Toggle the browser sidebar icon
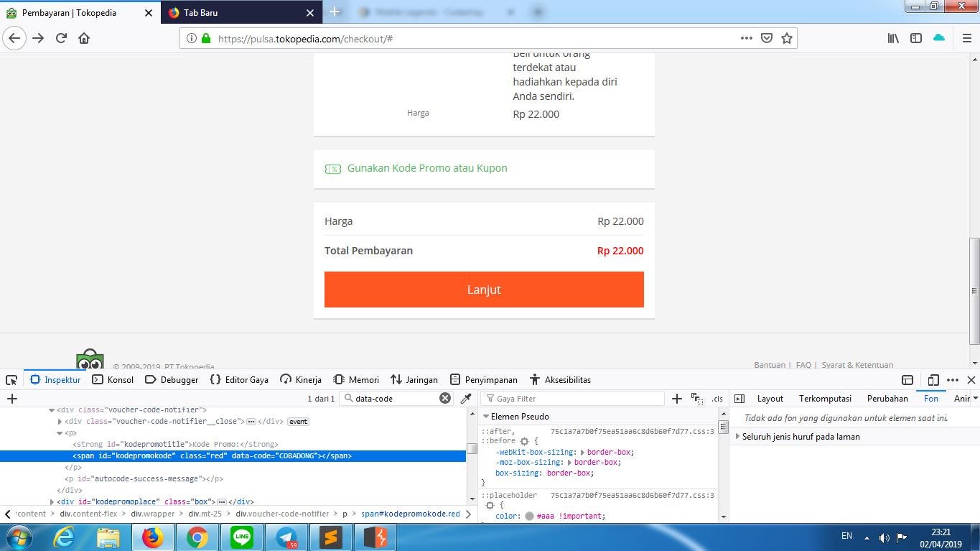This screenshot has height=551, width=980. [916, 38]
